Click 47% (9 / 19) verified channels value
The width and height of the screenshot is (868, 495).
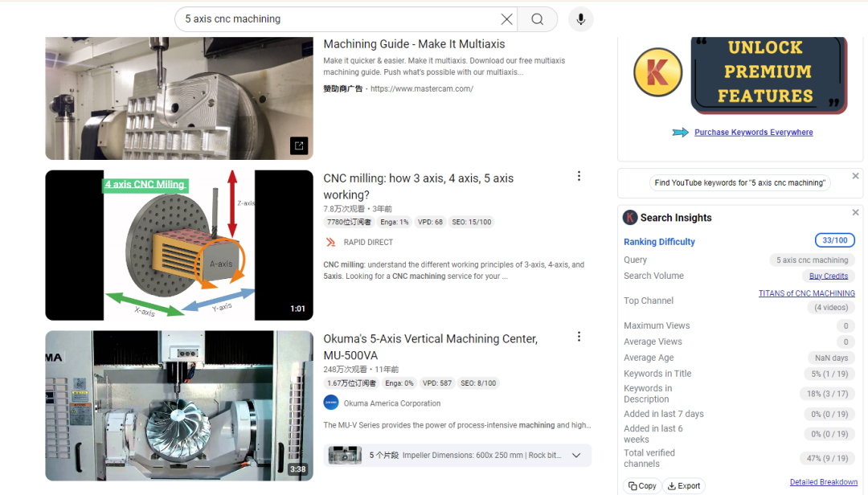827,459
